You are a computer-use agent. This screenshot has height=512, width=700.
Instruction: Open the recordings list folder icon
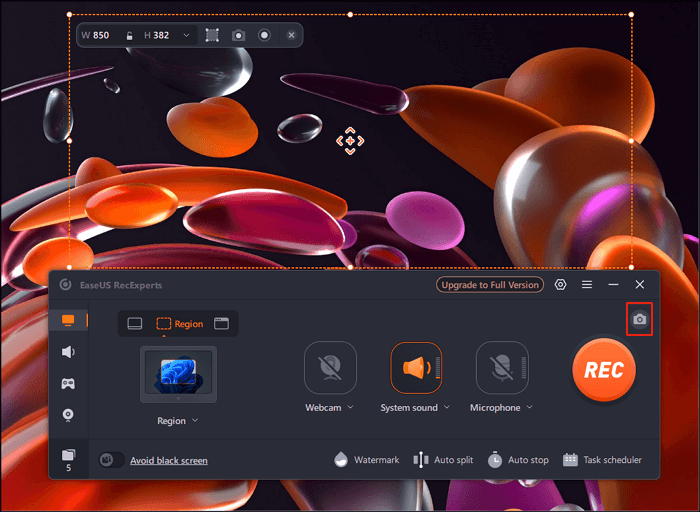[x=68, y=455]
